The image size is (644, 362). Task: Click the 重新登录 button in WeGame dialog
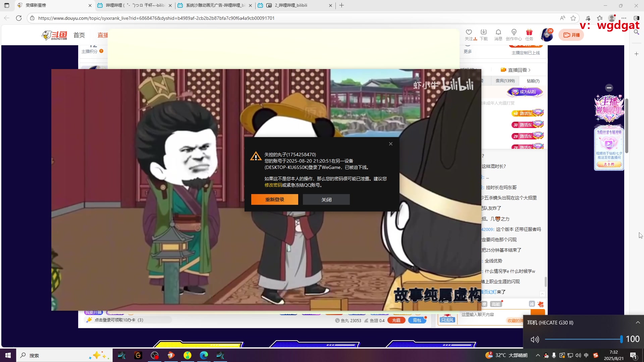point(274,199)
